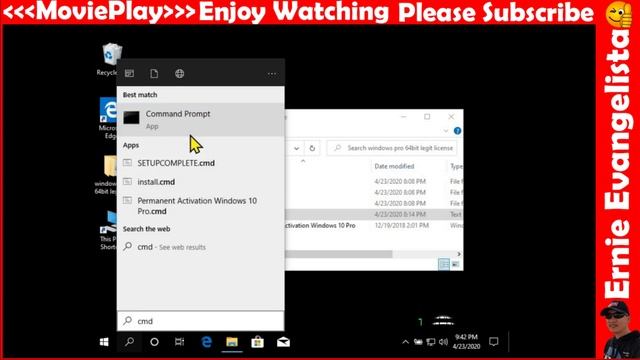Click the Apps section heading
The image size is (640, 360).
coord(131,145)
